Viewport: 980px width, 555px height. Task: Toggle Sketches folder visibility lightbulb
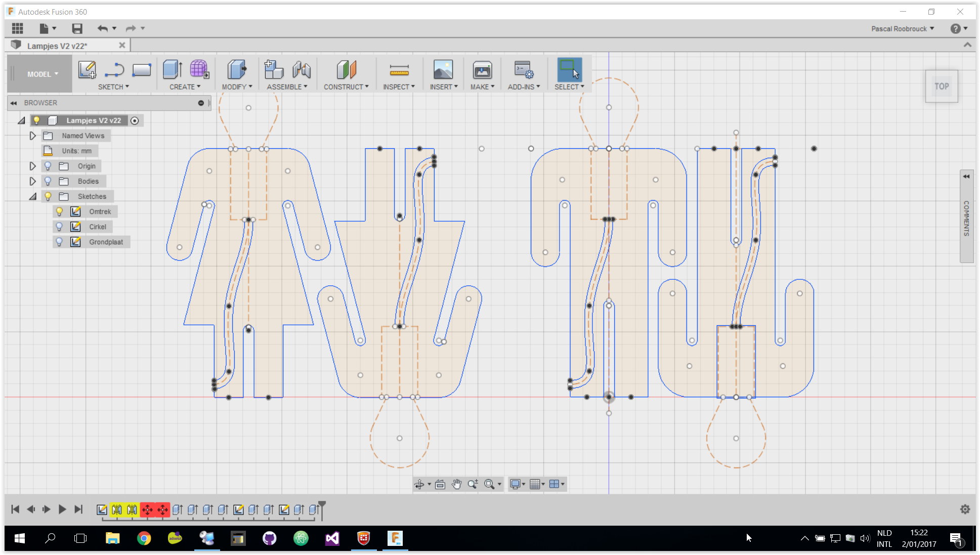coord(48,196)
